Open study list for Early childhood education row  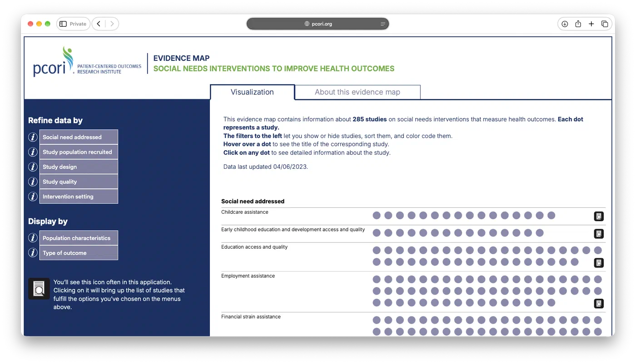click(x=599, y=234)
